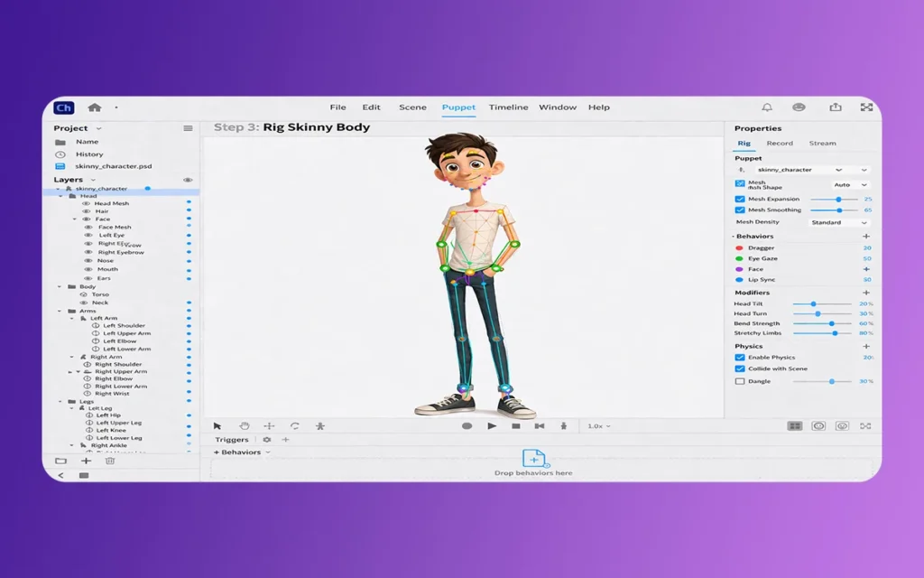Open the notifications bell
Viewport: 924px width, 578px height.
[x=766, y=107]
